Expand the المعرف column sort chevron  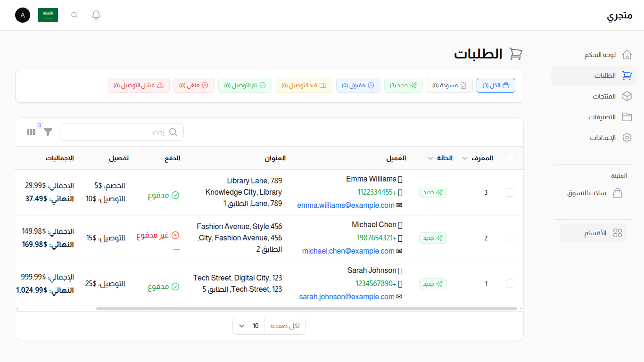point(465,158)
